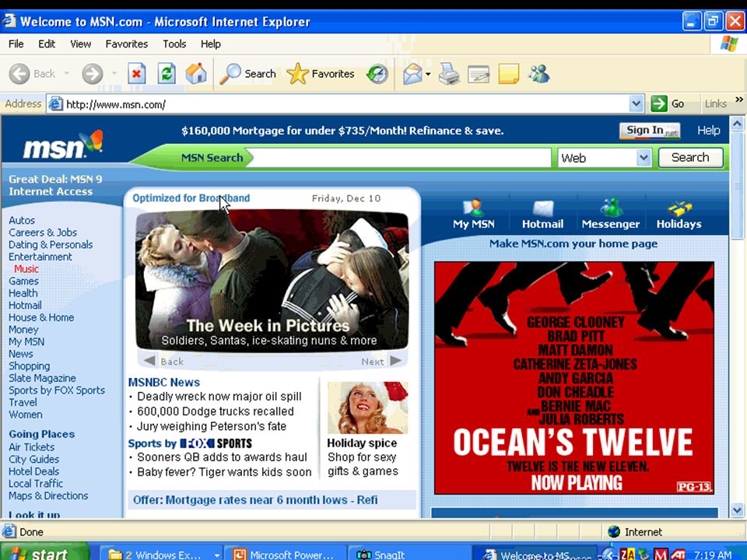Open the Windows Explorer taskbar group
Image resolution: width=747 pixels, height=560 pixels.
[x=161, y=553]
